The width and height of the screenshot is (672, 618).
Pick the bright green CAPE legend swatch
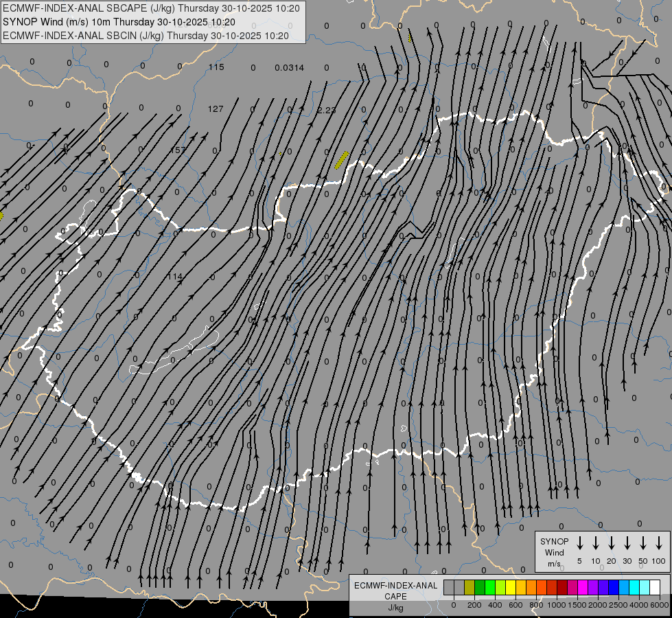pyautogui.click(x=490, y=587)
